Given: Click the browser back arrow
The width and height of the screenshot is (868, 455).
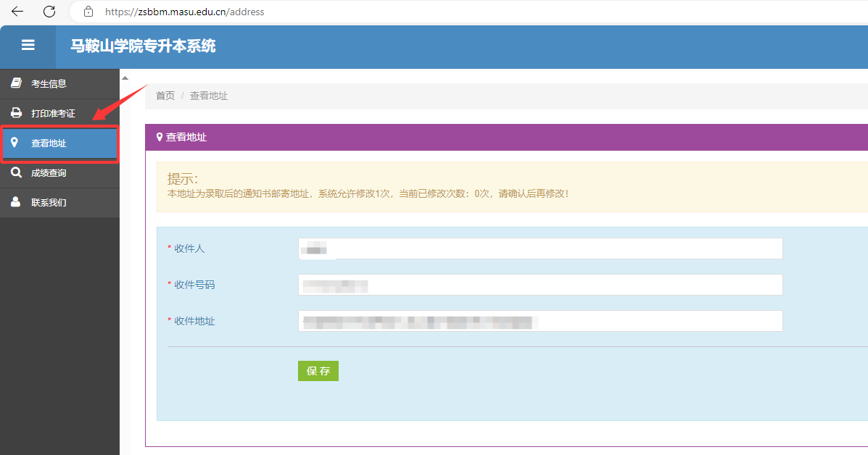Looking at the screenshot, I should tap(17, 12).
